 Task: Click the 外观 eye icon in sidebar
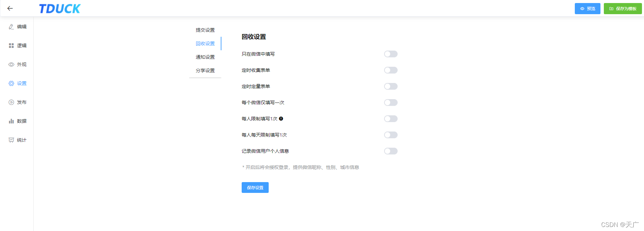(x=11, y=64)
